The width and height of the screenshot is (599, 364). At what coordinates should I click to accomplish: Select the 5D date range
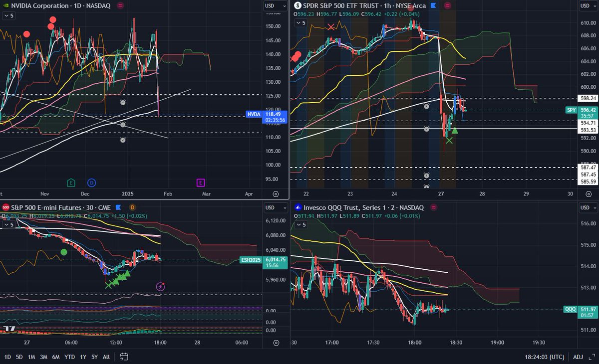(19, 357)
